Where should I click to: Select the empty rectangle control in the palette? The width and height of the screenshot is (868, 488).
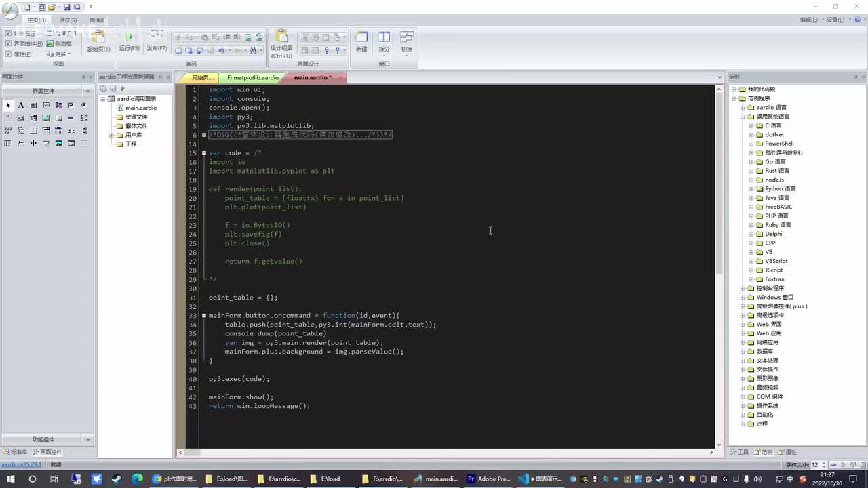[84, 143]
